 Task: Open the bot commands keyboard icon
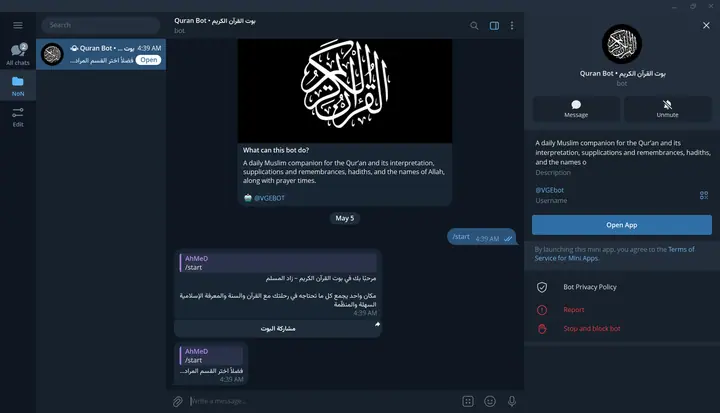pos(468,401)
